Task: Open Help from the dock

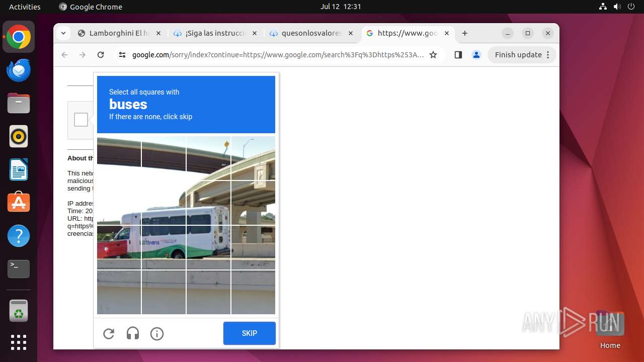Action: click(x=19, y=236)
